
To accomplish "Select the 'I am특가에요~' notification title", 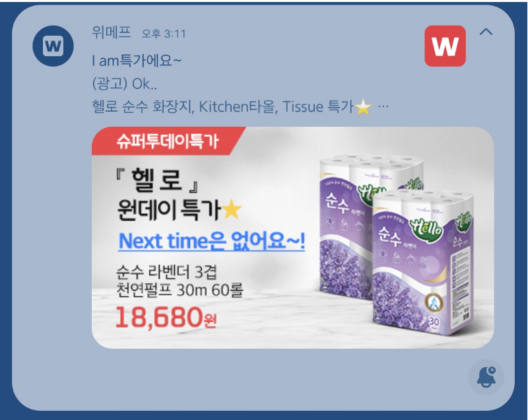I will click(x=137, y=61).
